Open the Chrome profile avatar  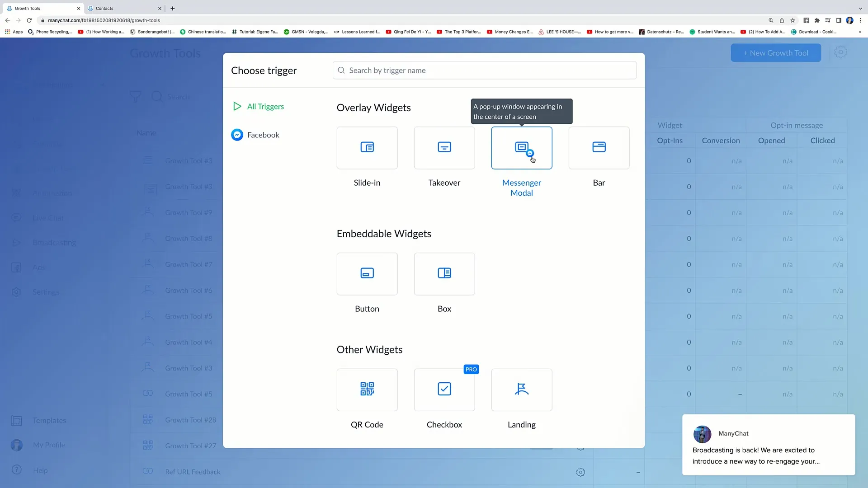(x=849, y=20)
